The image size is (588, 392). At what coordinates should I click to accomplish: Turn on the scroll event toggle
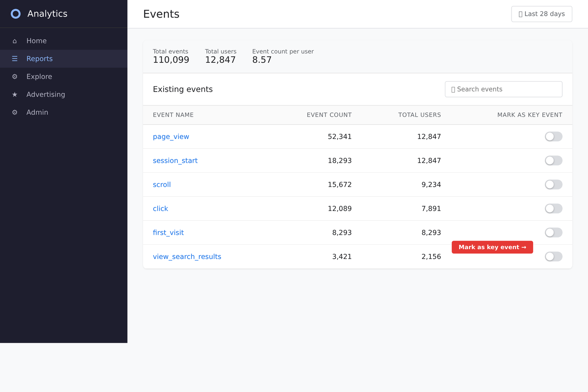pos(553,184)
